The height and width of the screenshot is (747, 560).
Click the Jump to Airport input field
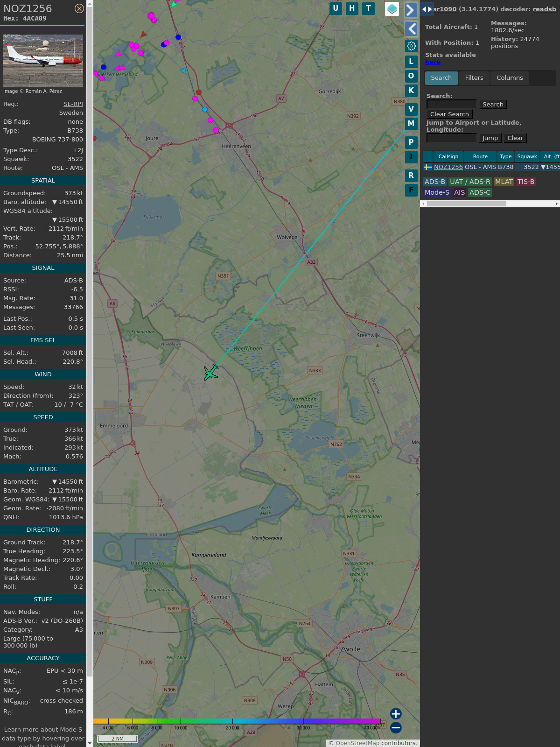pyautogui.click(x=451, y=138)
